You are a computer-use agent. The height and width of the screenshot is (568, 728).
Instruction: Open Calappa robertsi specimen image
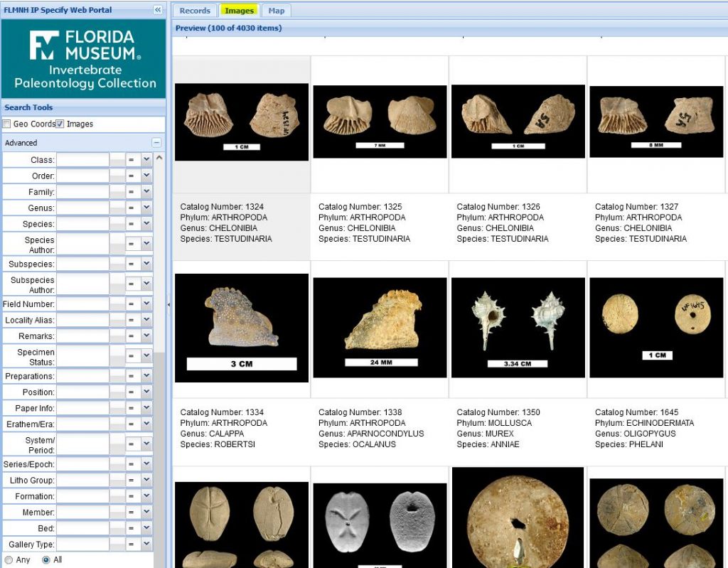(x=242, y=328)
